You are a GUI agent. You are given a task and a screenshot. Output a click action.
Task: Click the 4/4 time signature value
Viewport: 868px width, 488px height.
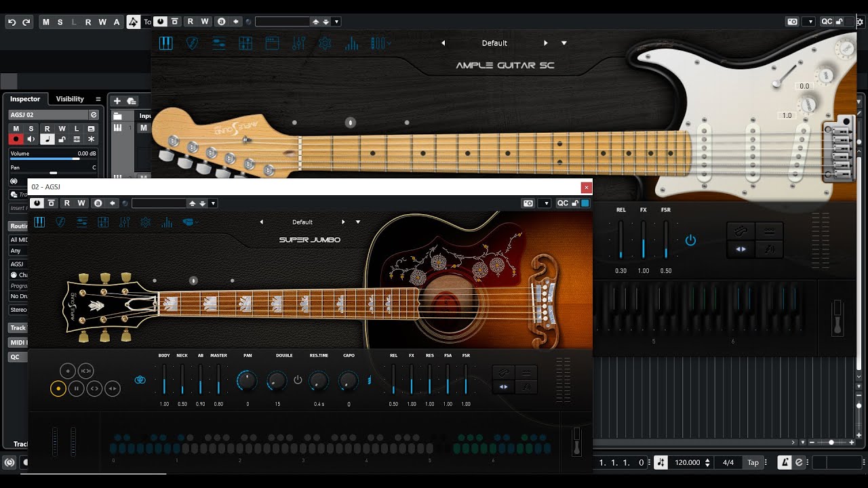click(x=728, y=462)
